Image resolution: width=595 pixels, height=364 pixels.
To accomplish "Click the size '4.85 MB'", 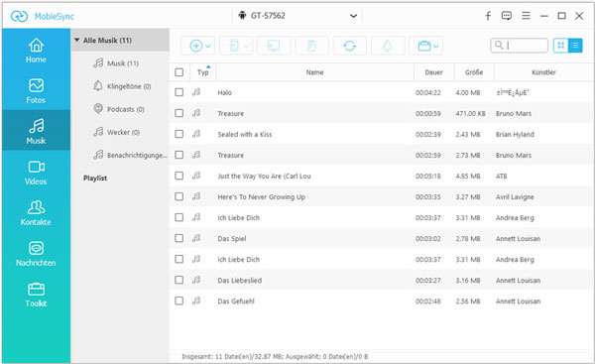I will (x=468, y=177).
